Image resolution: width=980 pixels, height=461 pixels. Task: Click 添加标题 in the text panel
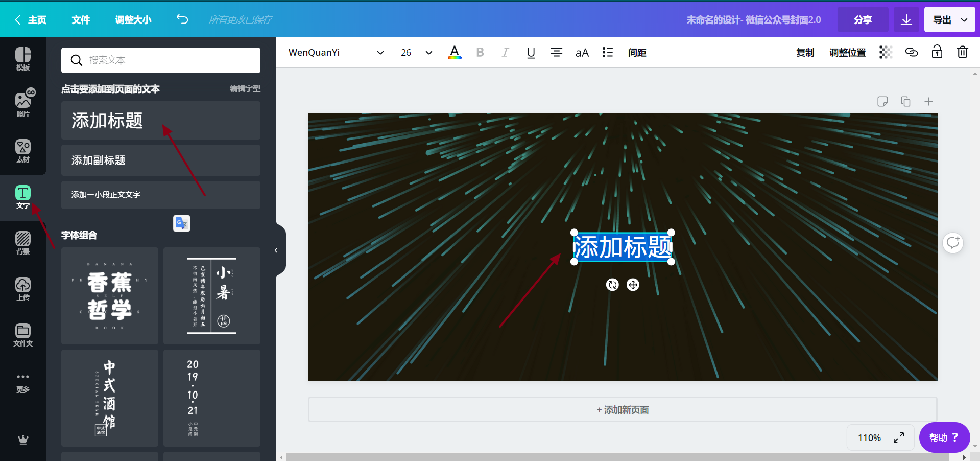tap(161, 120)
